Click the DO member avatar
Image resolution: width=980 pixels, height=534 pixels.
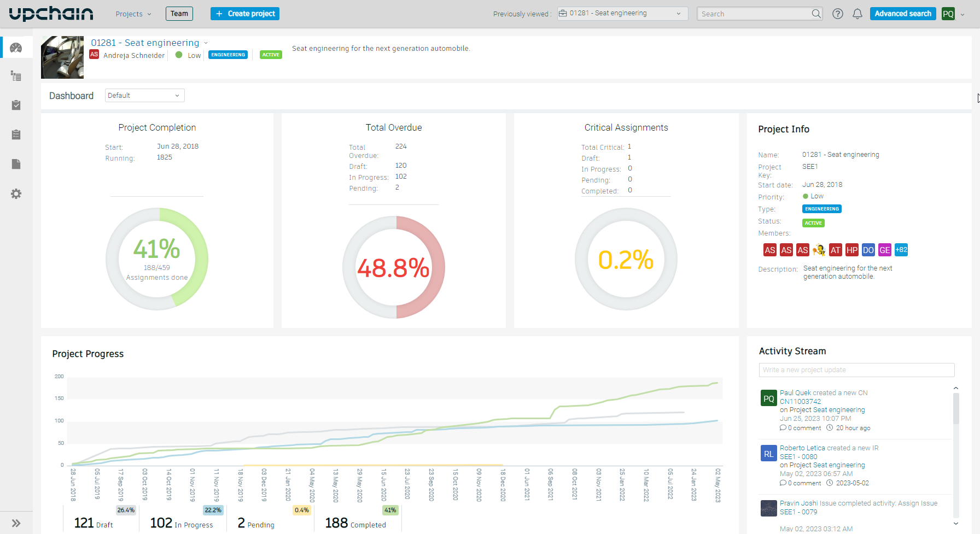pyautogui.click(x=868, y=250)
